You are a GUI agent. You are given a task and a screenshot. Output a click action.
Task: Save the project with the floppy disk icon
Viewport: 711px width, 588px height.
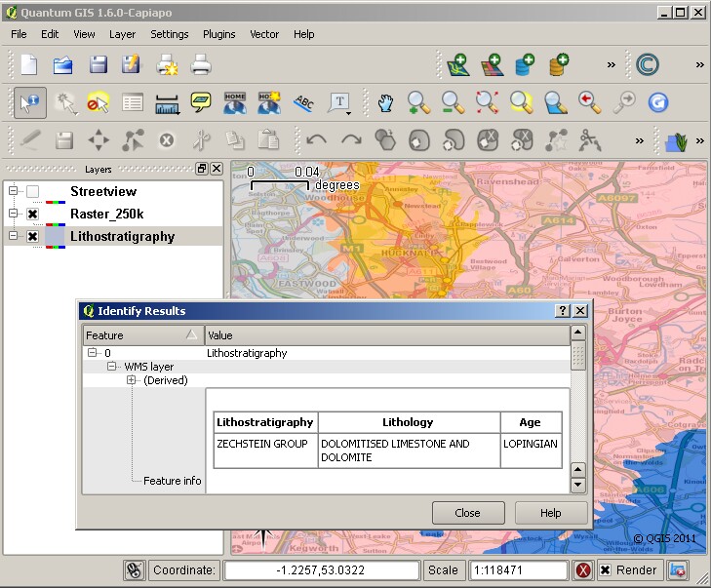point(98,64)
